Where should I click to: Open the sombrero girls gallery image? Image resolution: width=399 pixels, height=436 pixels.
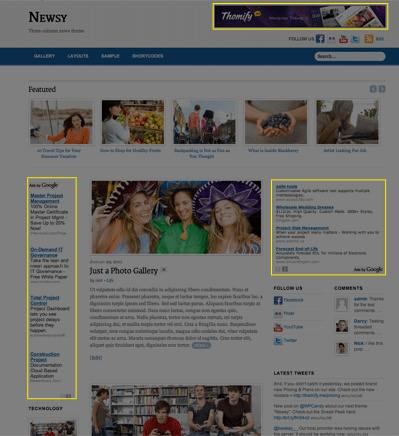tap(176, 217)
